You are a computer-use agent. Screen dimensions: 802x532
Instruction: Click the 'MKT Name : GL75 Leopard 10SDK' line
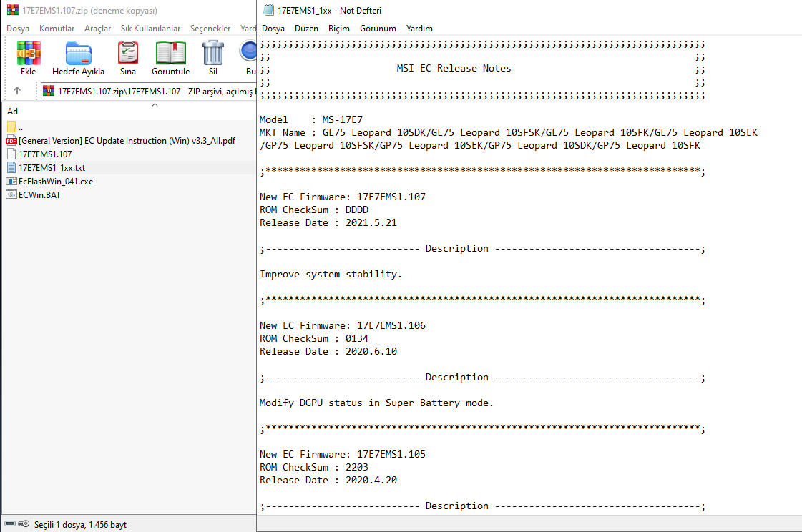(x=509, y=132)
